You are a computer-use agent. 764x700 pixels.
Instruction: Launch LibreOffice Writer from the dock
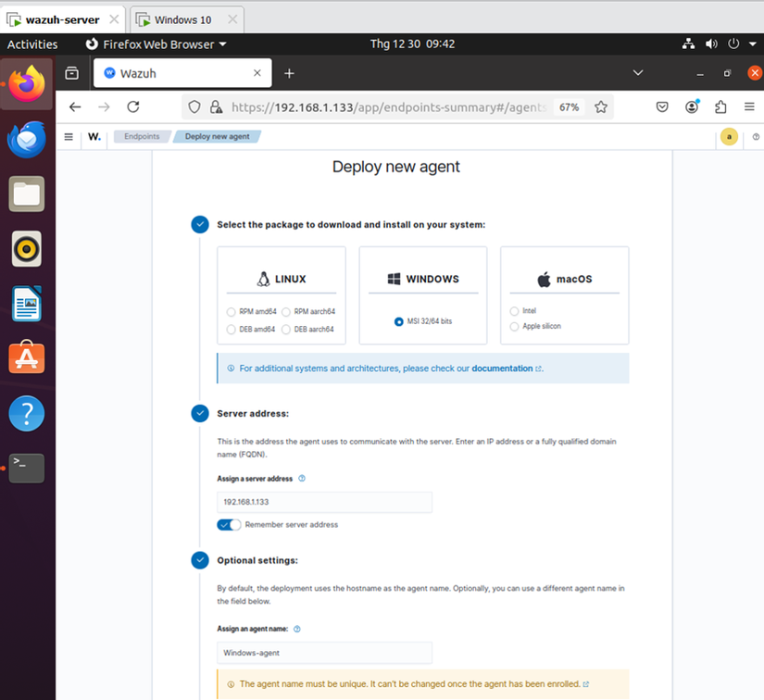pyautogui.click(x=27, y=304)
